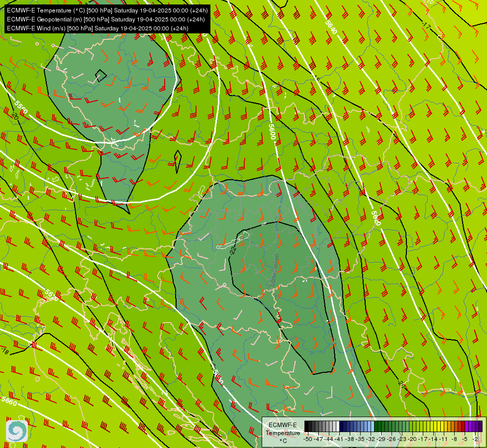Viewport: 487px width, 448px height.
Task: Click the -29 legend scale value
Action: tap(381, 439)
